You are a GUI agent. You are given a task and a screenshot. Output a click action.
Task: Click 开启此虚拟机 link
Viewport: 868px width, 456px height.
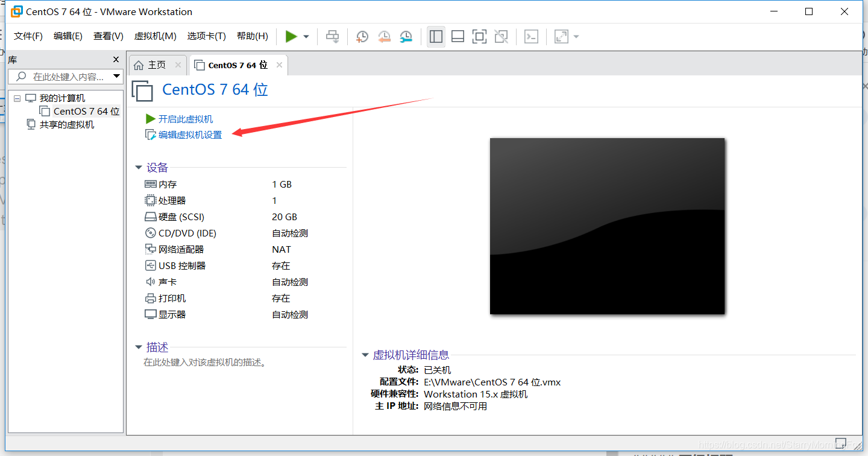click(x=186, y=119)
